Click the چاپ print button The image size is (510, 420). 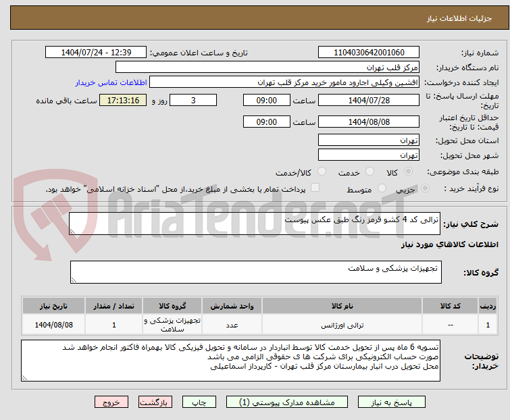pyautogui.click(x=199, y=402)
